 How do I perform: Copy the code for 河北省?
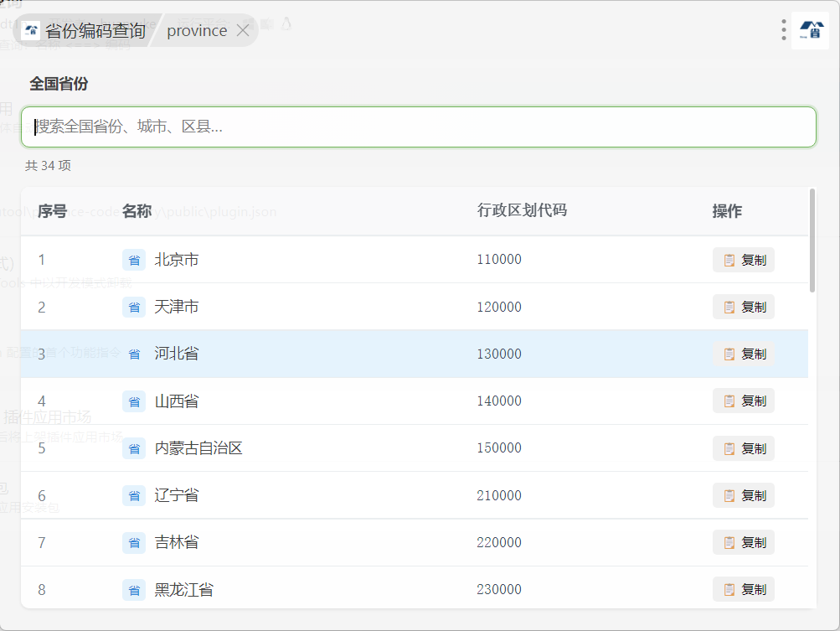743,354
